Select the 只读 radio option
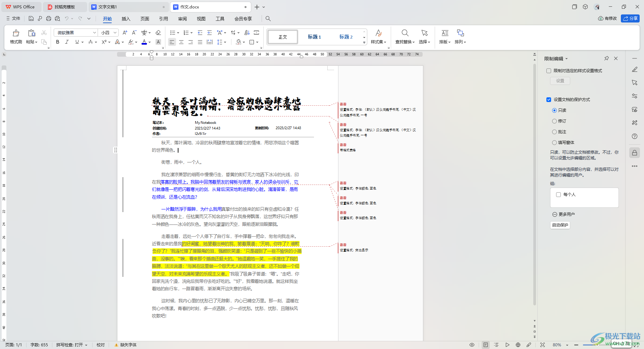 (x=554, y=110)
